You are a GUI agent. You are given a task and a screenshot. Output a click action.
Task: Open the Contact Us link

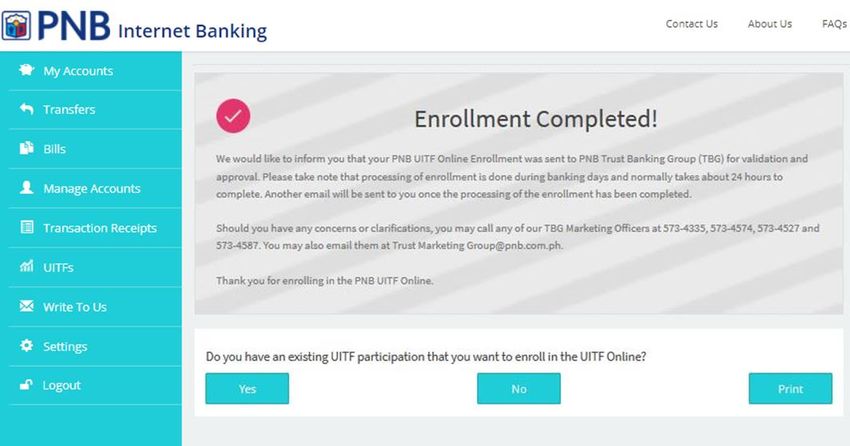point(692,24)
